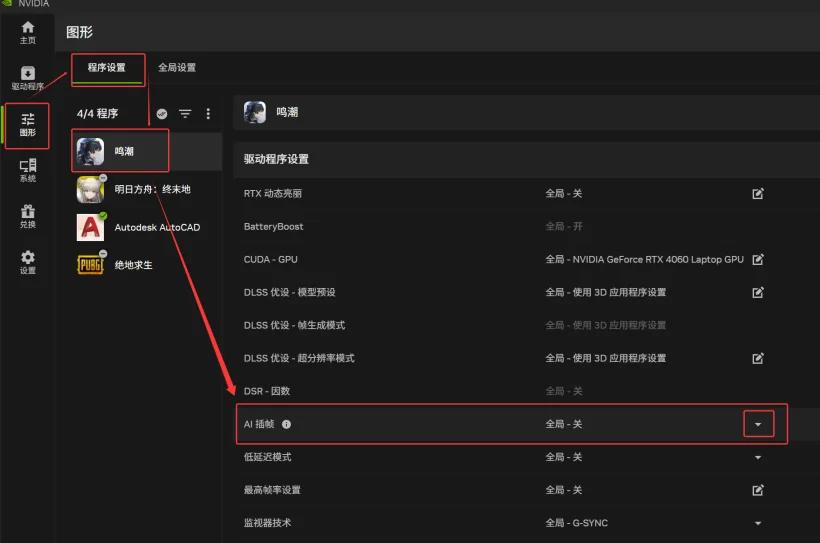
Task: Click the DSR - 因数 setting label
Action: point(267,391)
